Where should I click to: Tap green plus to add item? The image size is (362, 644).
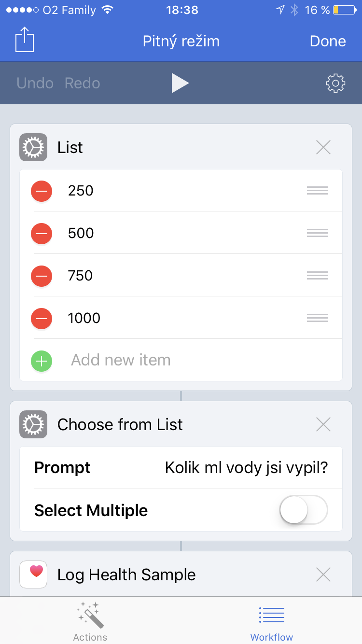(42, 361)
